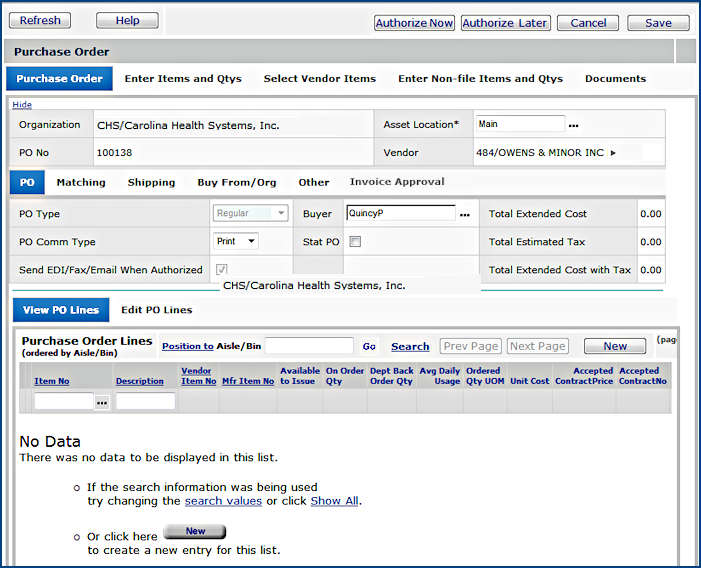Go to the Documents tab
This screenshot has height=568, width=701.
615,79
